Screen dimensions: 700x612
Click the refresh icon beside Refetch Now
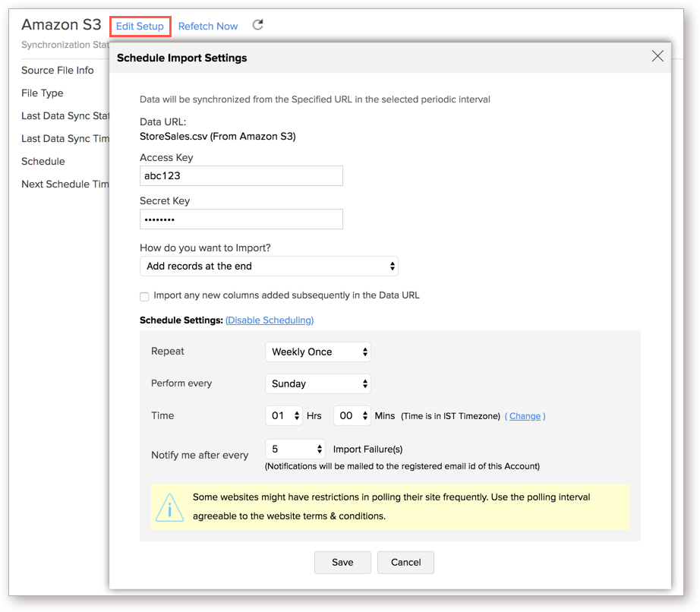pos(257,25)
